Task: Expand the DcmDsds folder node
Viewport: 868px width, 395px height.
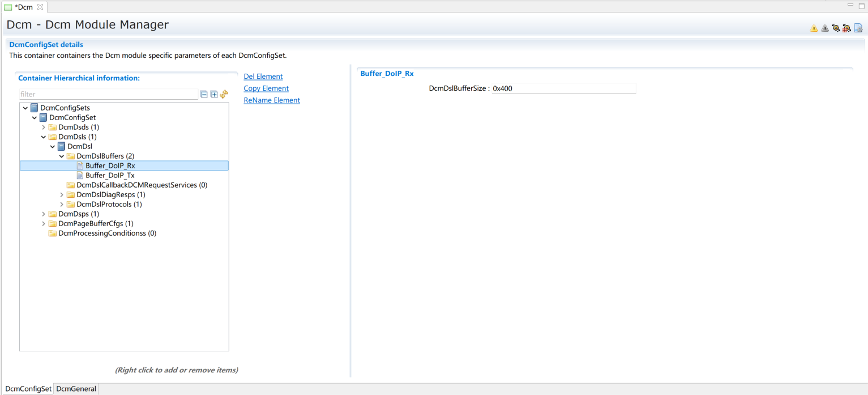Action: pyautogui.click(x=44, y=128)
